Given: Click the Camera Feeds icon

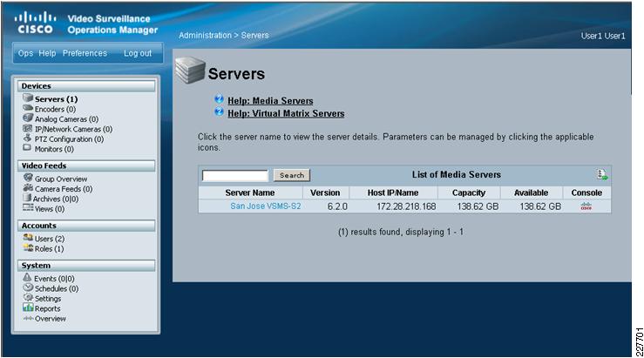Looking at the screenshot, I should click(28, 188).
